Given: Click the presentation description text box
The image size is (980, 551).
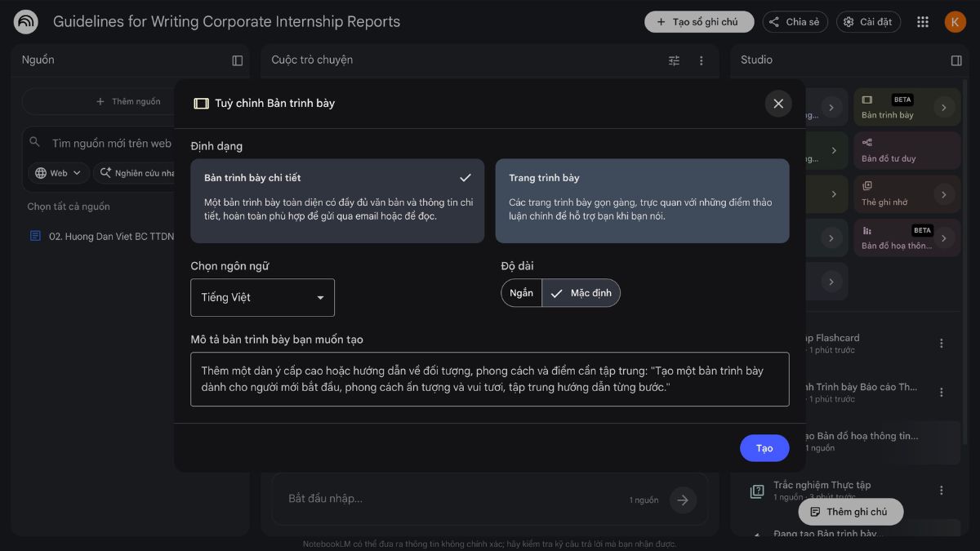Looking at the screenshot, I should (490, 379).
